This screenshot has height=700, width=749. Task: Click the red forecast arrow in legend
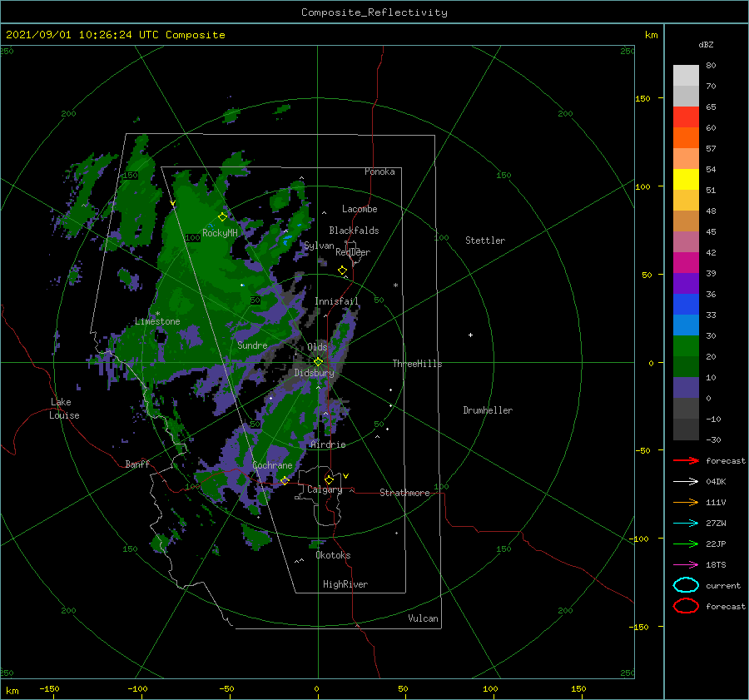point(686,460)
